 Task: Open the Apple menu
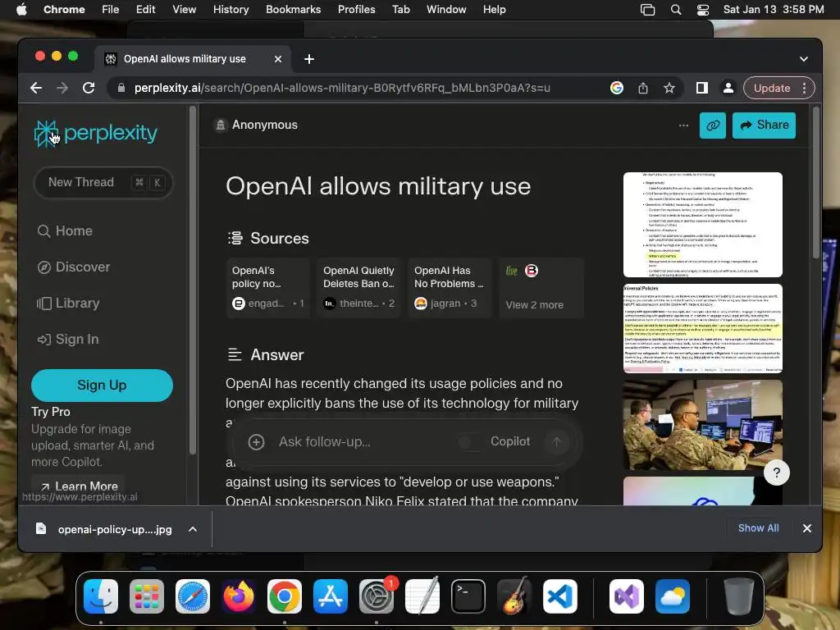click(21, 10)
